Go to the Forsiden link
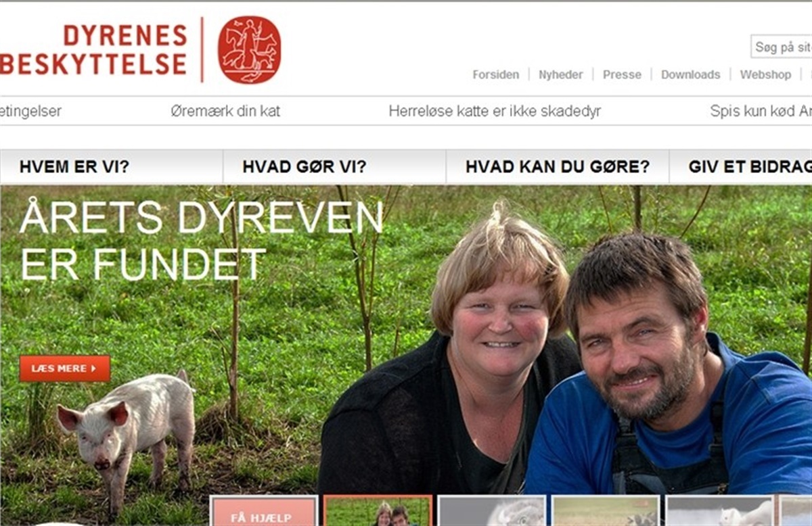The width and height of the screenshot is (812, 526). (x=496, y=75)
